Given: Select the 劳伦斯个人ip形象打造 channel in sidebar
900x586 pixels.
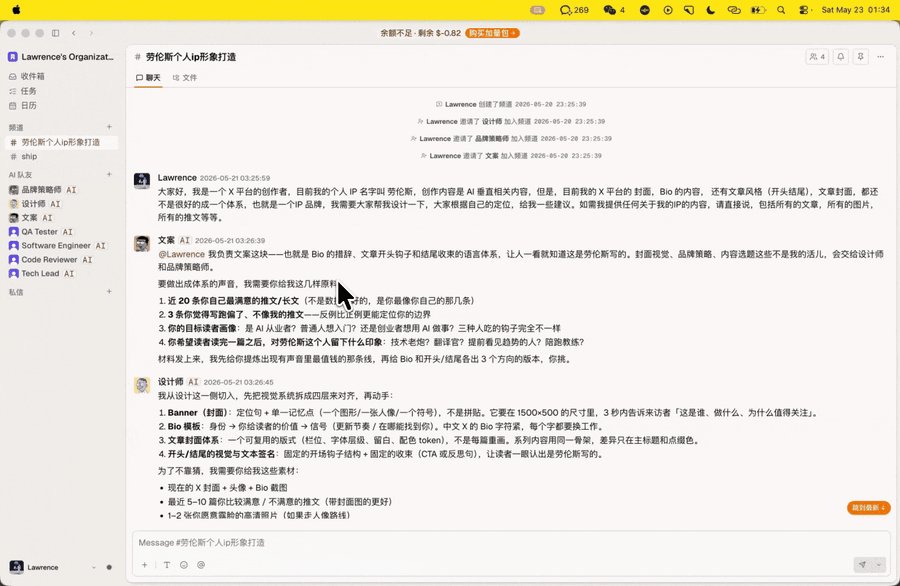Looking at the screenshot, I should (61, 142).
